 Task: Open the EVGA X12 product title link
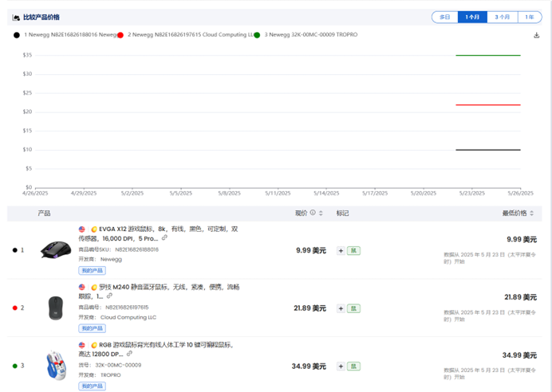pos(158,233)
